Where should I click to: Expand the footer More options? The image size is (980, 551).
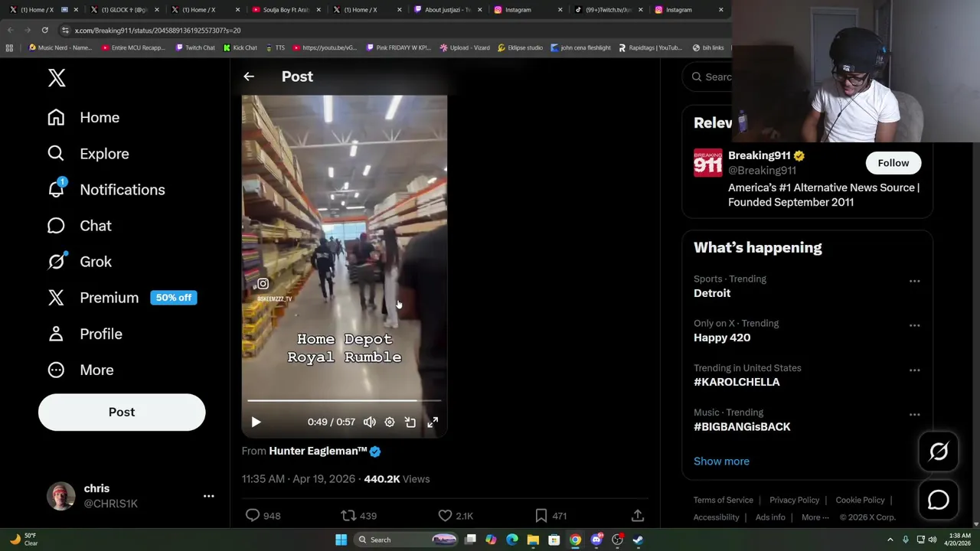tap(815, 517)
